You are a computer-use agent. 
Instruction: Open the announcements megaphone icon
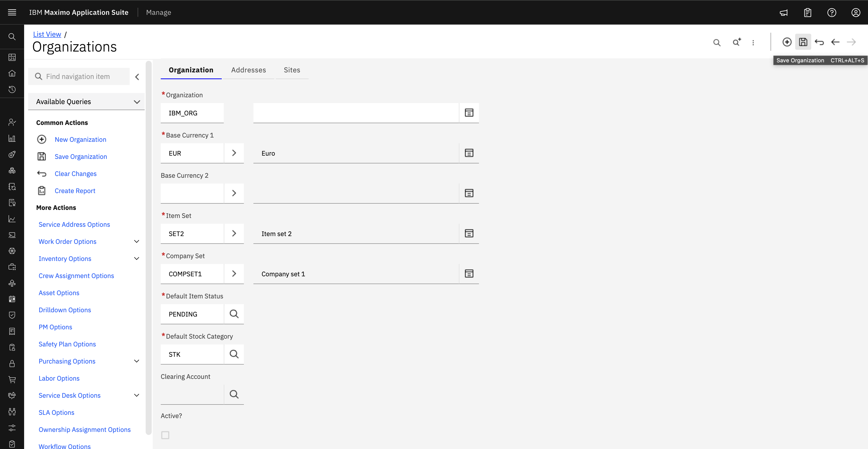point(784,13)
